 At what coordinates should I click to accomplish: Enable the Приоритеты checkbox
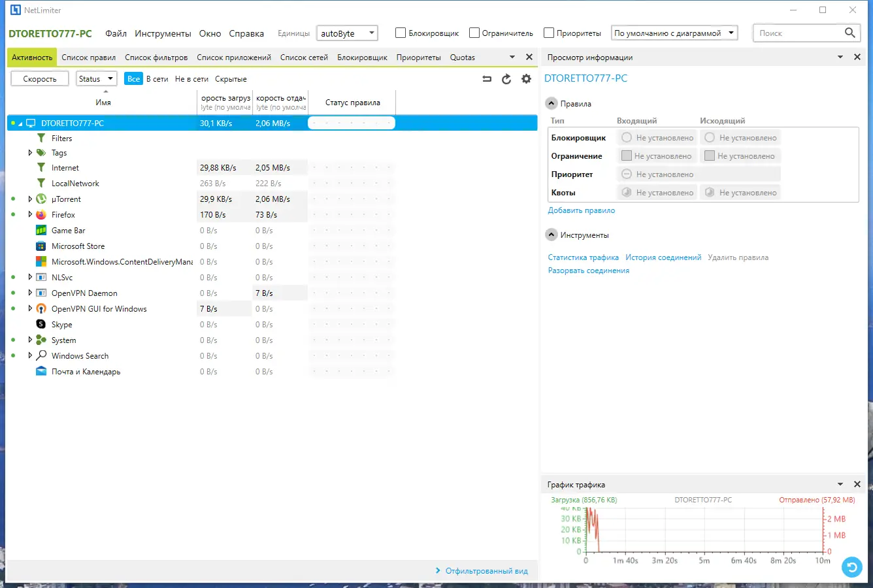[x=550, y=32]
